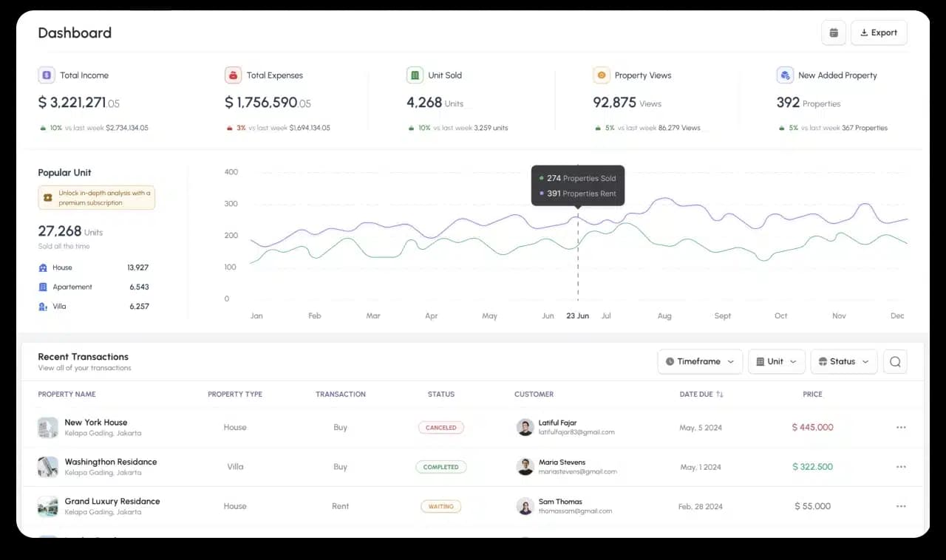
Task: Expand the Unit filter dropdown
Action: click(776, 361)
